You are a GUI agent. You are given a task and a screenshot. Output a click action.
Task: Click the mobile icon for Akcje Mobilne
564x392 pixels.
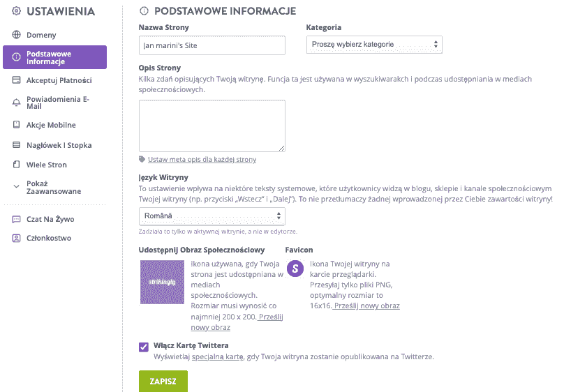coord(16,125)
